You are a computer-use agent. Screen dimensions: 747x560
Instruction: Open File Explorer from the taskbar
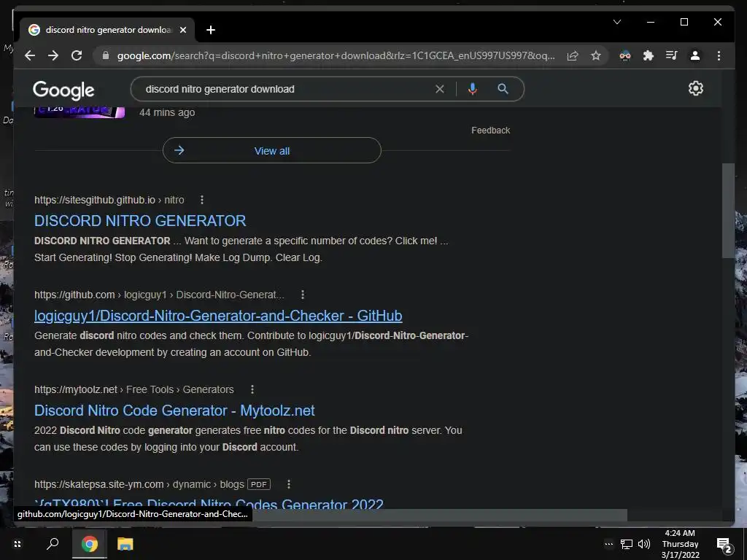[x=125, y=544]
